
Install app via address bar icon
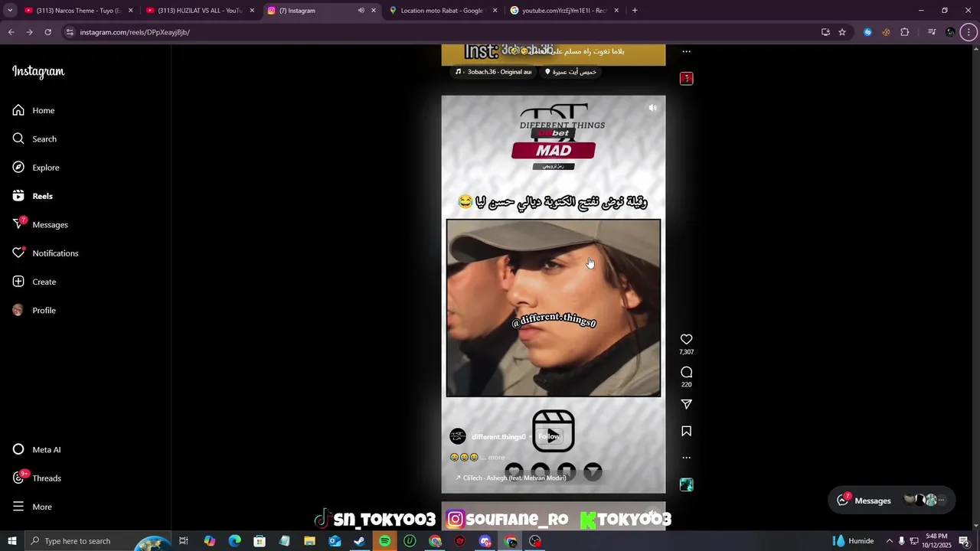click(x=825, y=32)
